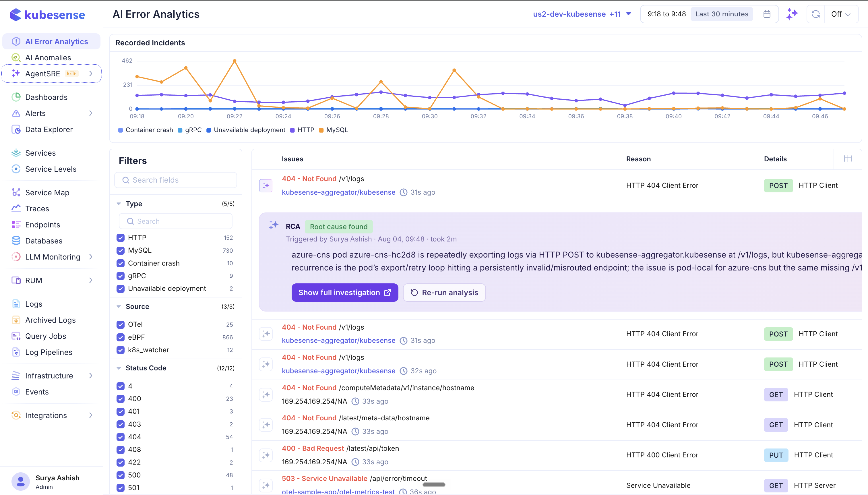Click the Type filter Search box
The image size is (868, 495).
175,221
